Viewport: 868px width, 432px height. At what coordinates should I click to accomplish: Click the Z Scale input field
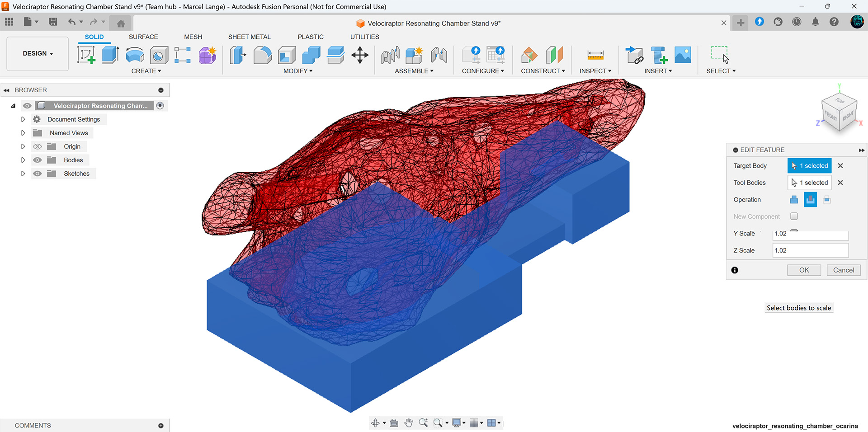pyautogui.click(x=811, y=250)
